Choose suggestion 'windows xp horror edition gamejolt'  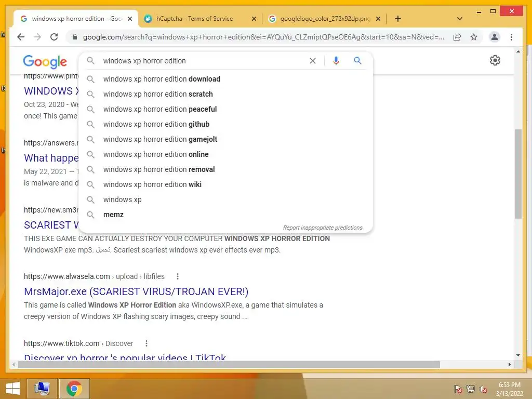click(225, 139)
